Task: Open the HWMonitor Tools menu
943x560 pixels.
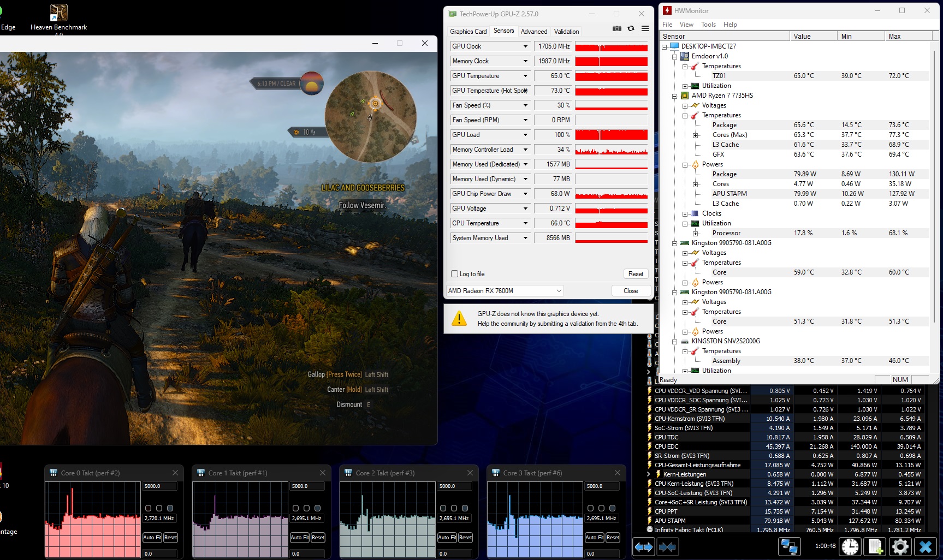Action: pos(708,25)
